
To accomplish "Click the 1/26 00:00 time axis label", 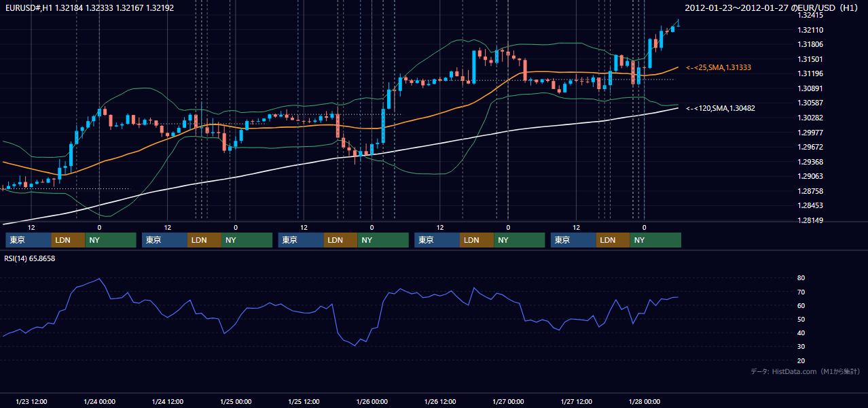I will [372, 402].
